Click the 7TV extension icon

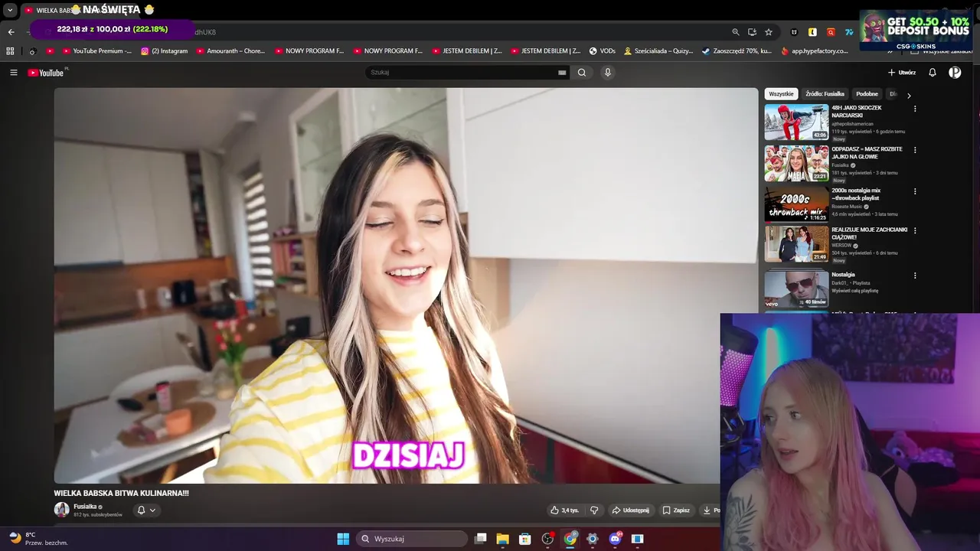(849, 32)
